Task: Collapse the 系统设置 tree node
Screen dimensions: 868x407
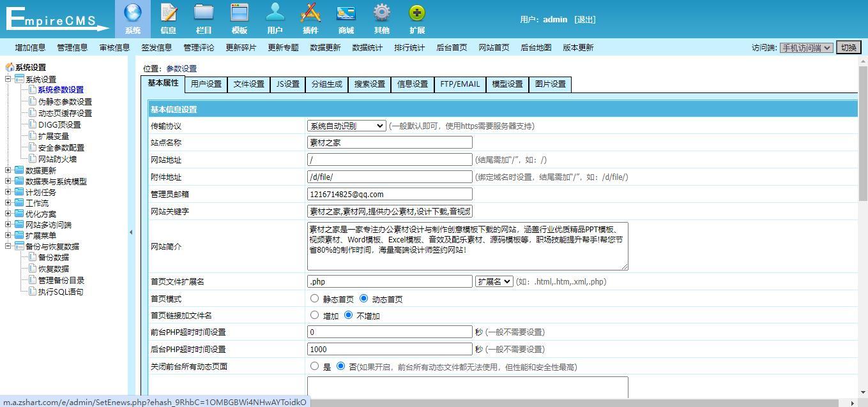Action: pyautogui.click(x=8, y=79)
